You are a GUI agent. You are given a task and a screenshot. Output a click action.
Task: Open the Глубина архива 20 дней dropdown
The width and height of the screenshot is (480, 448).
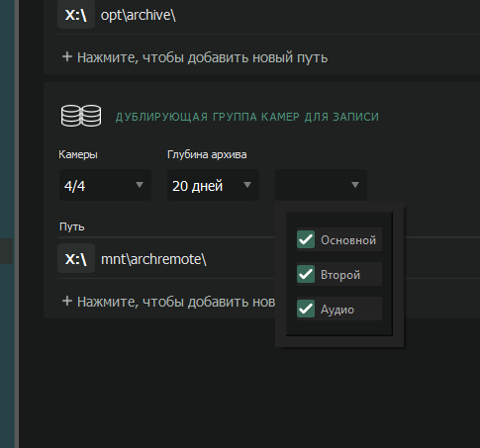213,185
